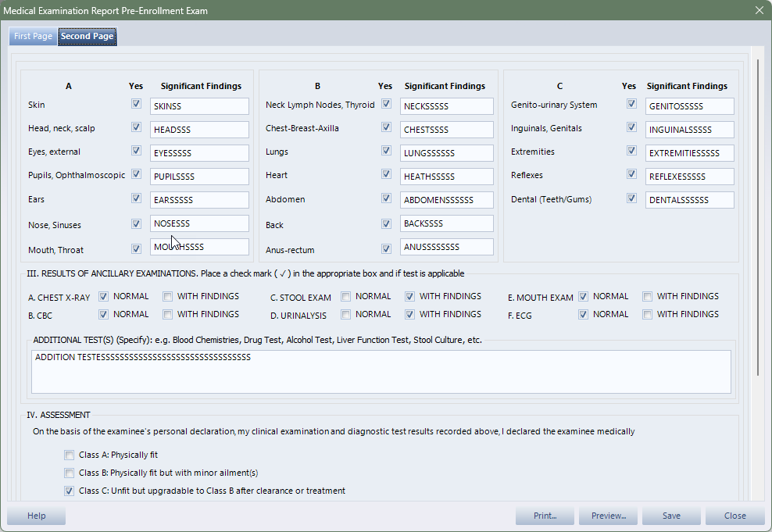
Task: Open Help for this form
Action: [36, 516]
